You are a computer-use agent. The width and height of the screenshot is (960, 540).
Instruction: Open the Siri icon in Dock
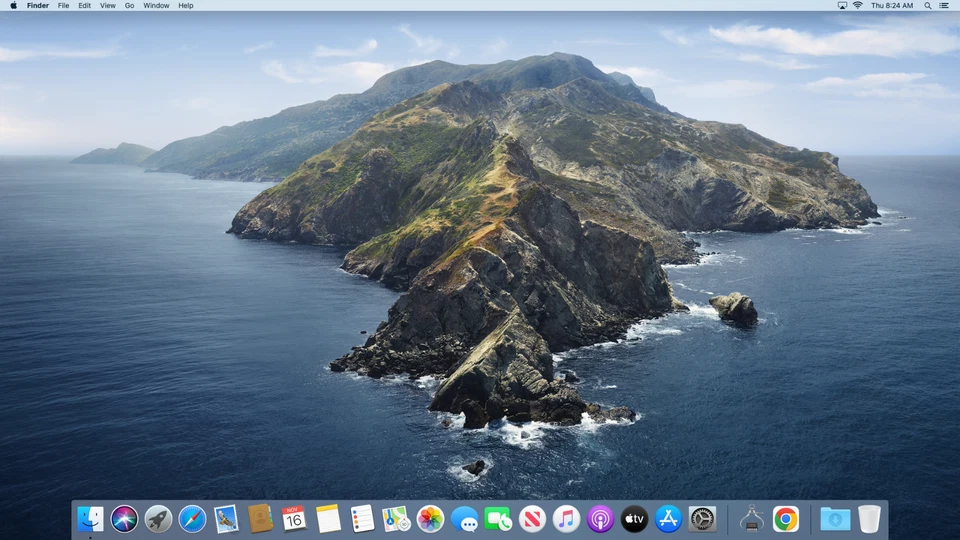pyautogui.click(x=124, y=518)
